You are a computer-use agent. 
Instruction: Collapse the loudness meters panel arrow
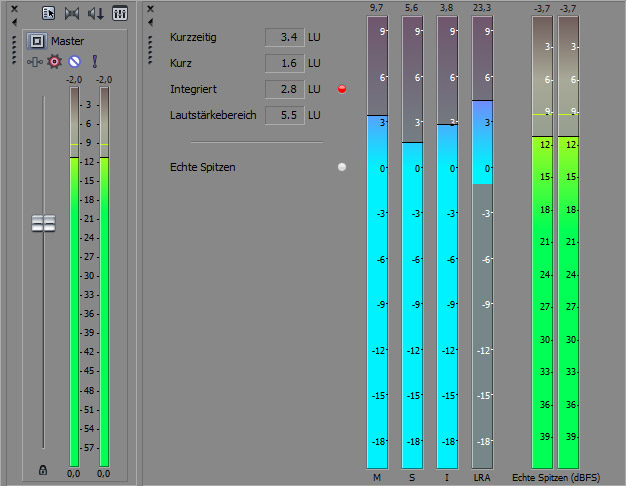click(x=149, y=21)
